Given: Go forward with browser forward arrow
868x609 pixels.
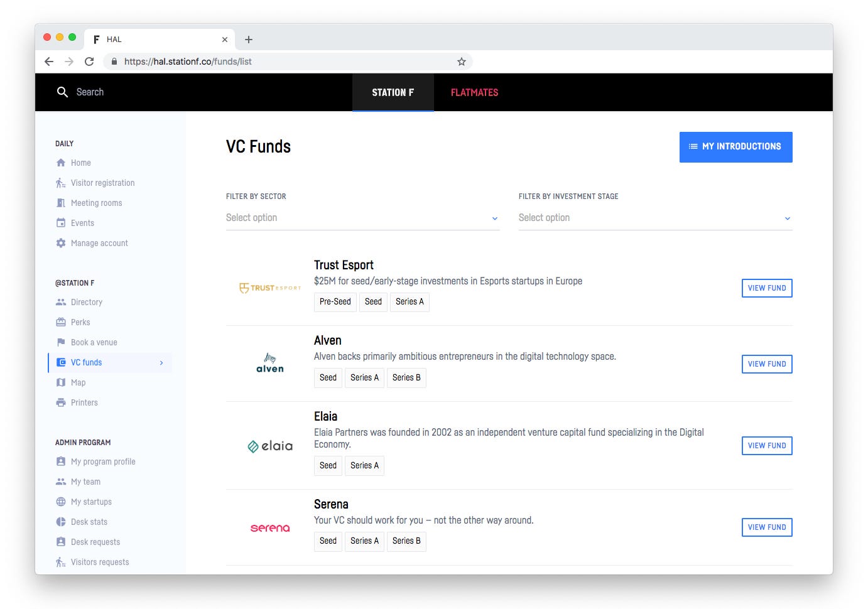Looking at the screenshot, I should pos(69,62).
